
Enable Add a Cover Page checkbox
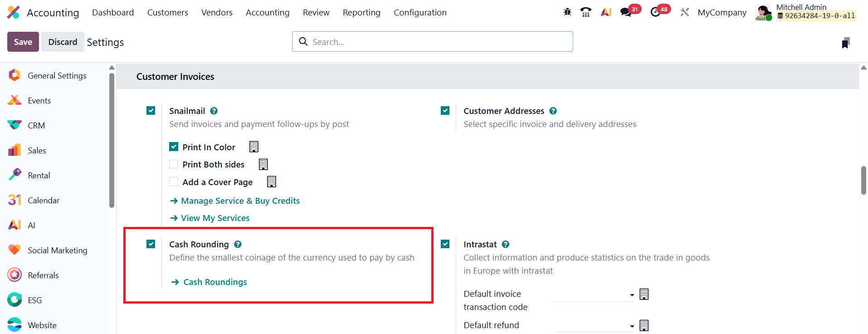(x=174, y=182)
